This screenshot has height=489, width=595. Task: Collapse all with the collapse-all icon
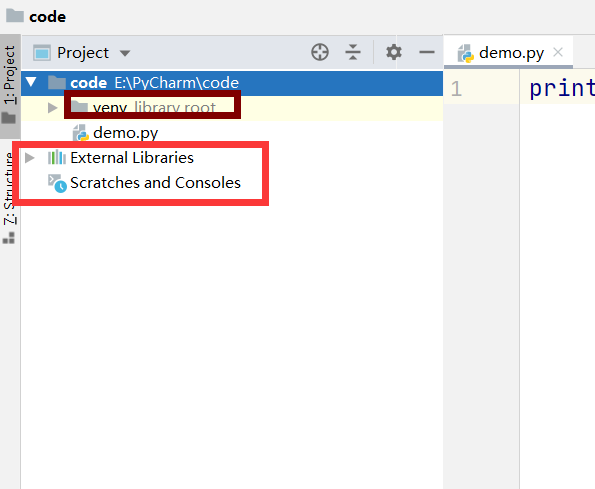[353, 52]
